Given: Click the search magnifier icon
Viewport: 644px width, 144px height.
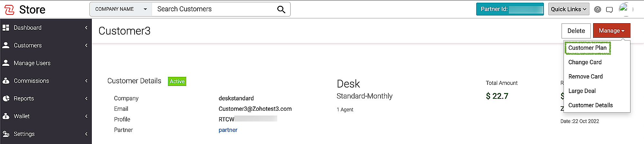Looking at the screenshot, I should [x=281, y=9].
